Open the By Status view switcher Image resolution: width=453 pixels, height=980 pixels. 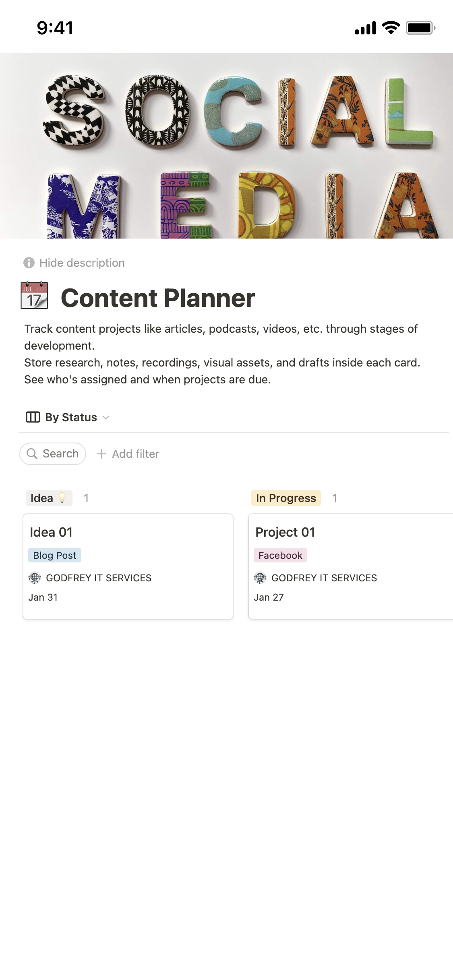(x=71, y=417)
